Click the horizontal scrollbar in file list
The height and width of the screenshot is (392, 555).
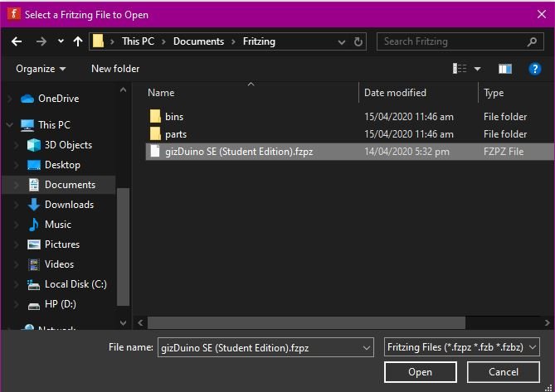tap(306, 322)
